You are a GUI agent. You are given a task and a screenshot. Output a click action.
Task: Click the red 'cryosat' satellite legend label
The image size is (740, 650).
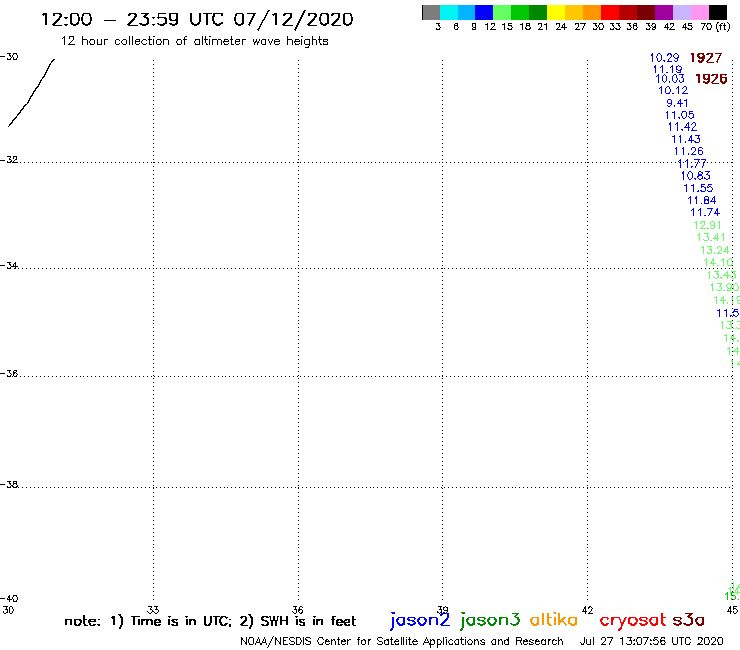coord(633,620)
